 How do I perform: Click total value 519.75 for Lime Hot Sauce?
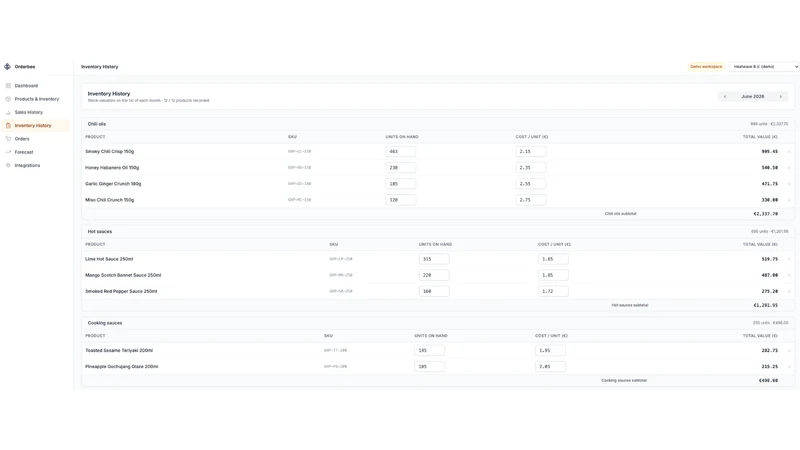[x=770, y=259]
